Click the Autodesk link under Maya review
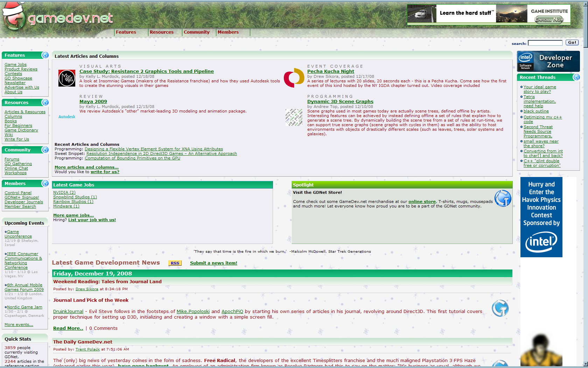This screenshot has height=368, width=588. (x=67, y=117)
